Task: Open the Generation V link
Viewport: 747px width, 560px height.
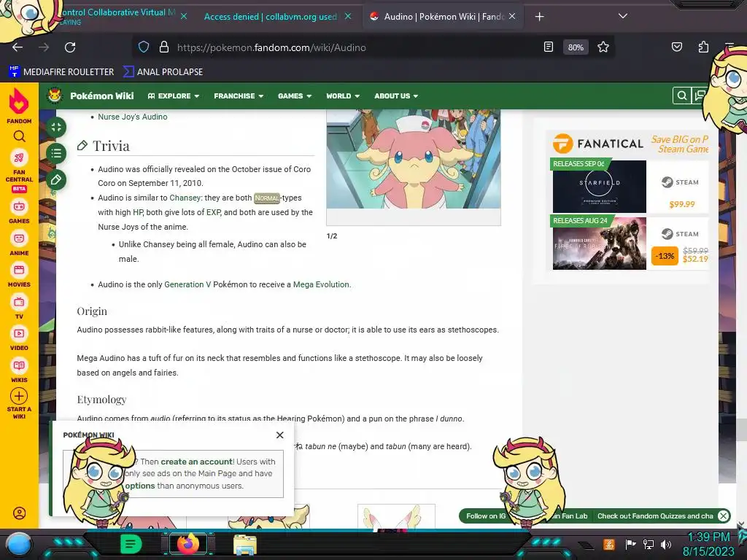Action: pos(187,284)
